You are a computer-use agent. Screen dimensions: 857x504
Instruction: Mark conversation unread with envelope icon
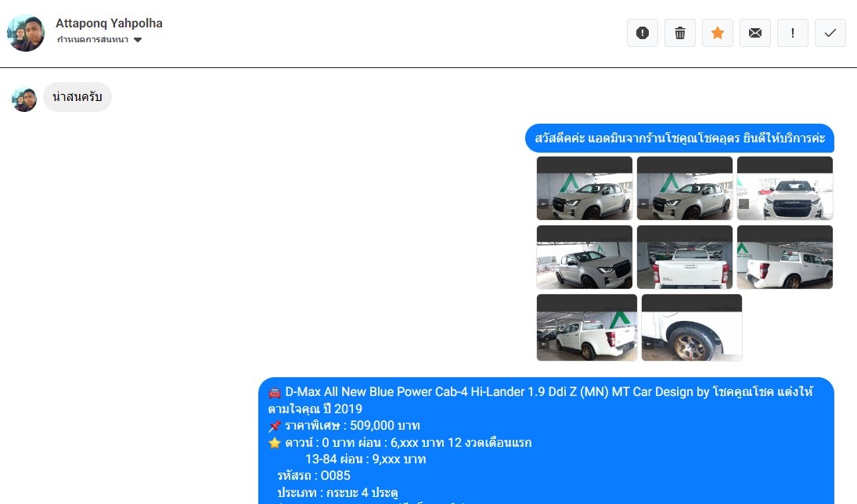pyautogui.click(x=754, y=34)
